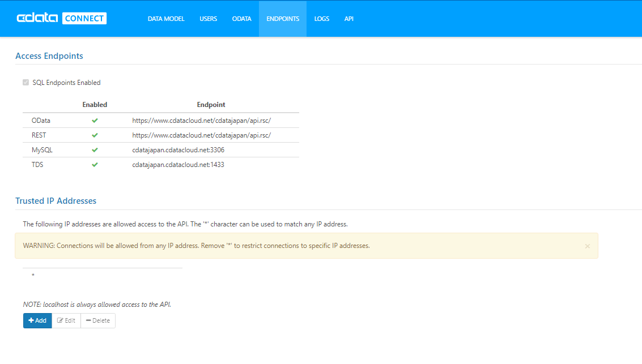Dismiss the IP address warning banner
This screenshot has height=364, width=642.
point(587,246)
